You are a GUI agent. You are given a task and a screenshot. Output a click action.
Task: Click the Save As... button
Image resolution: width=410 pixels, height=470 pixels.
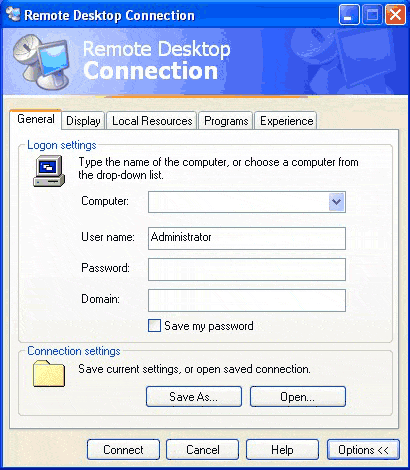pyautogui.click(x=194, y=397)
